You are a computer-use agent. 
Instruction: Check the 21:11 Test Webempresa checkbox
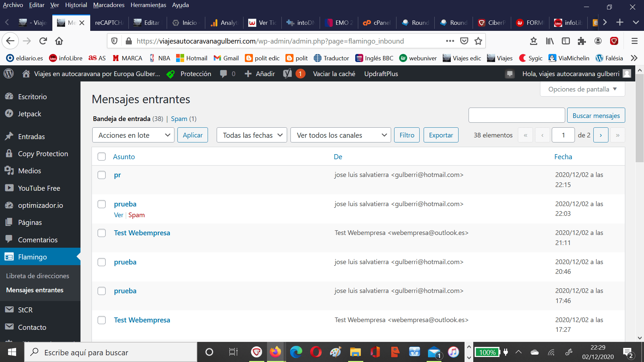[x=102, y=233]
